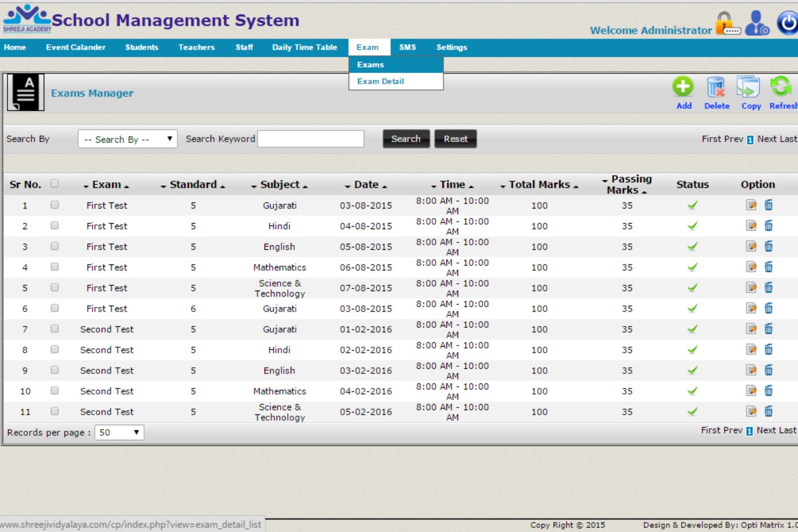Delete the row 8 Second Test Hindi exam
This screenshot has width=798, height=532.
tap(768, 350)
